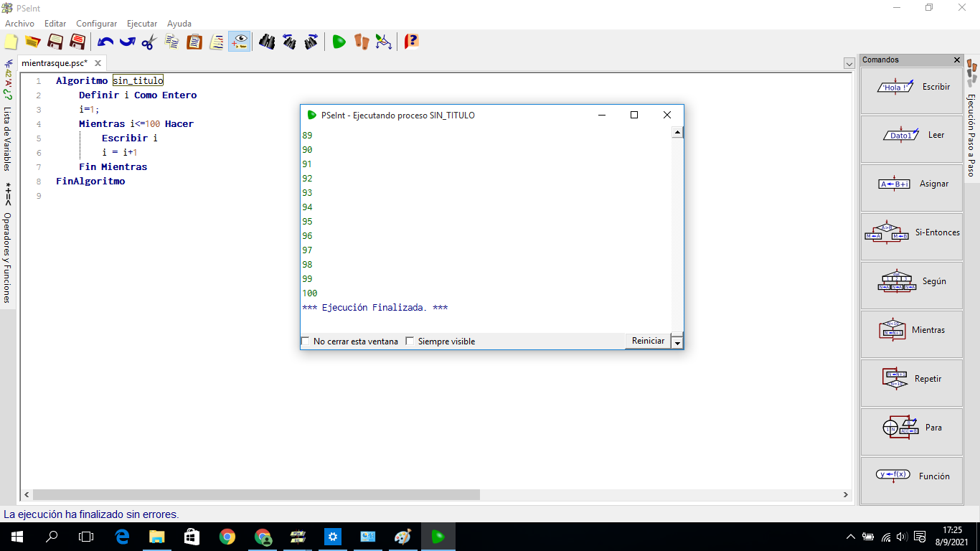The image size is (980, 551).
Task: Insert a Leer command
Action: click(912, 139)
